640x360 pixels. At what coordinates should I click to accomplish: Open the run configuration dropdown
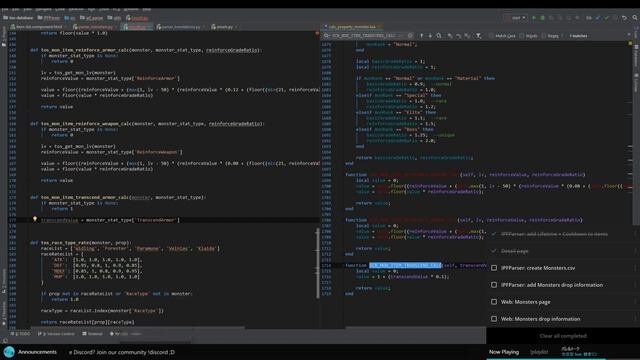[516, 18]
